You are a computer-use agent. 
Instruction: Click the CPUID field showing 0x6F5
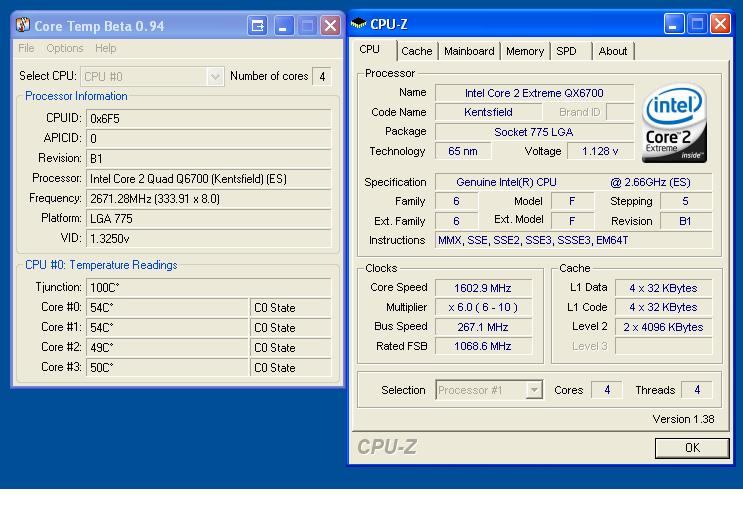click(208, 118)
